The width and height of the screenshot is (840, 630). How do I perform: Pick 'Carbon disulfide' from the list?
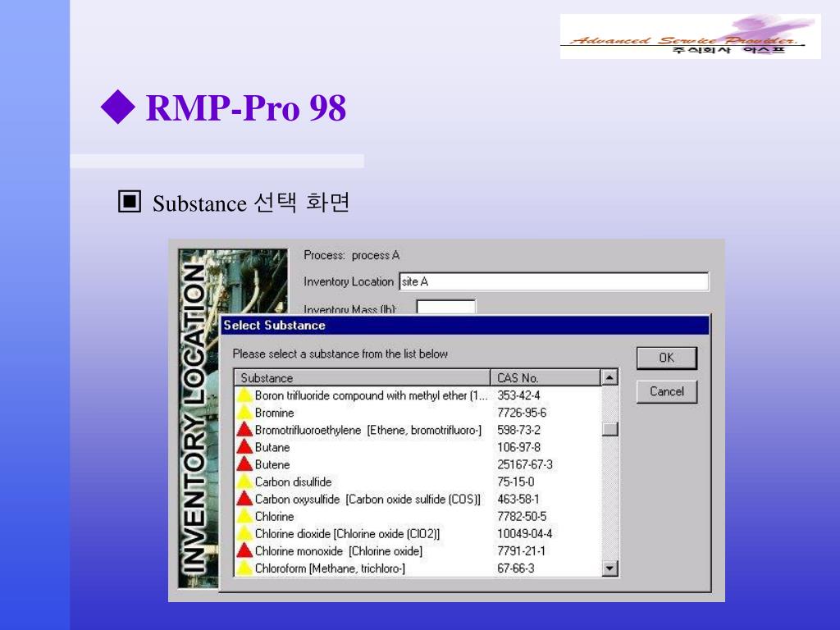(293, 482)
